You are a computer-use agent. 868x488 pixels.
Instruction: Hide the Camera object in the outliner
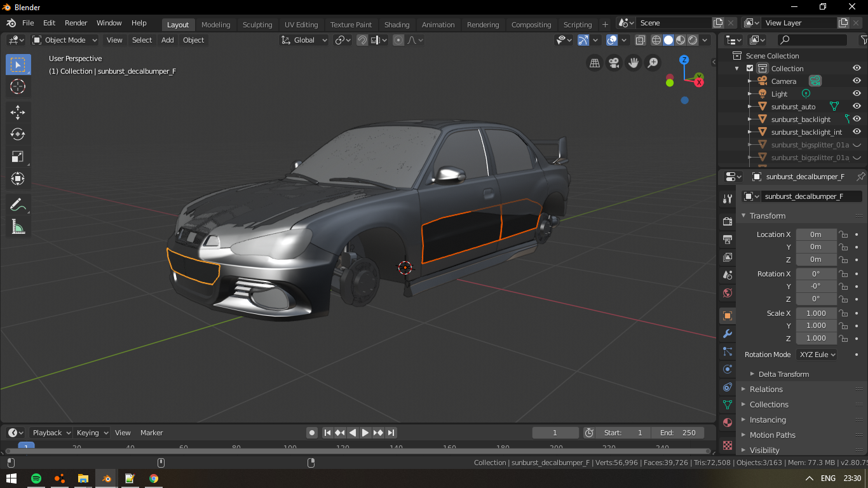[857, 81]
